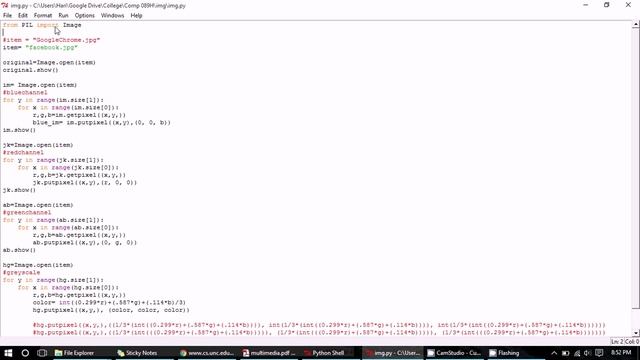
Task: Open the Format menu
Action: 43,16
